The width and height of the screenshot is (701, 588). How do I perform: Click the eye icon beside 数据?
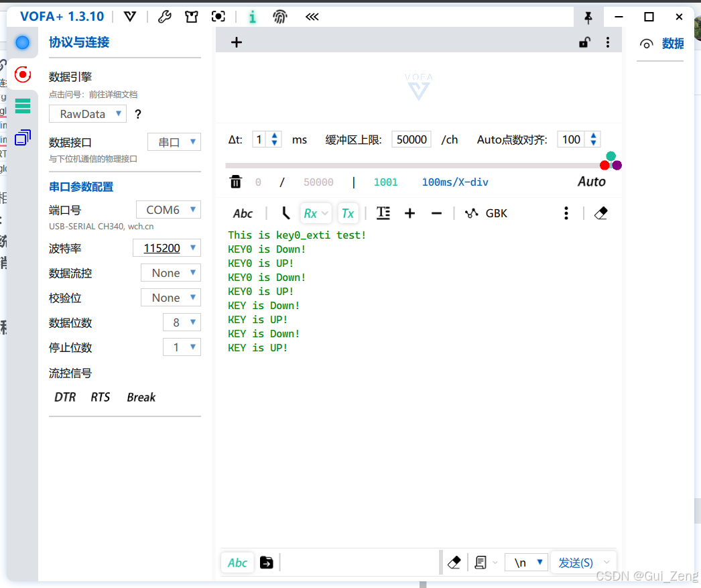click(x=646, y=44)
